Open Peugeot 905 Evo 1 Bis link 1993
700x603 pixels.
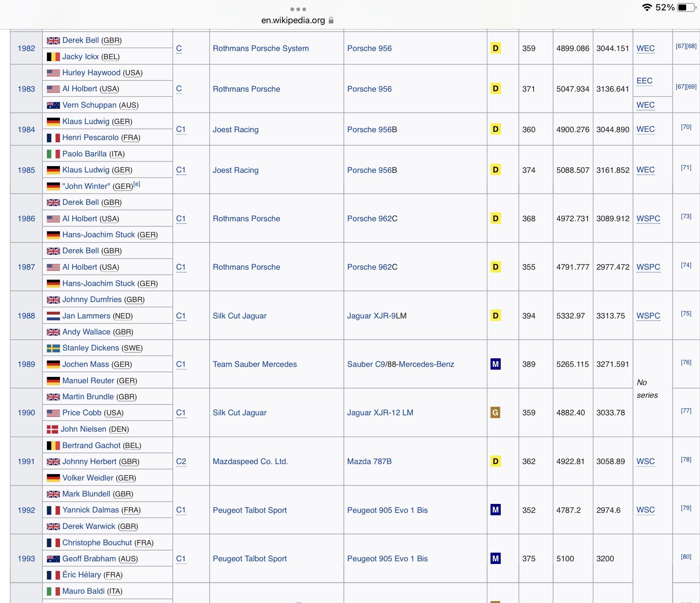[x=387, y=559]
